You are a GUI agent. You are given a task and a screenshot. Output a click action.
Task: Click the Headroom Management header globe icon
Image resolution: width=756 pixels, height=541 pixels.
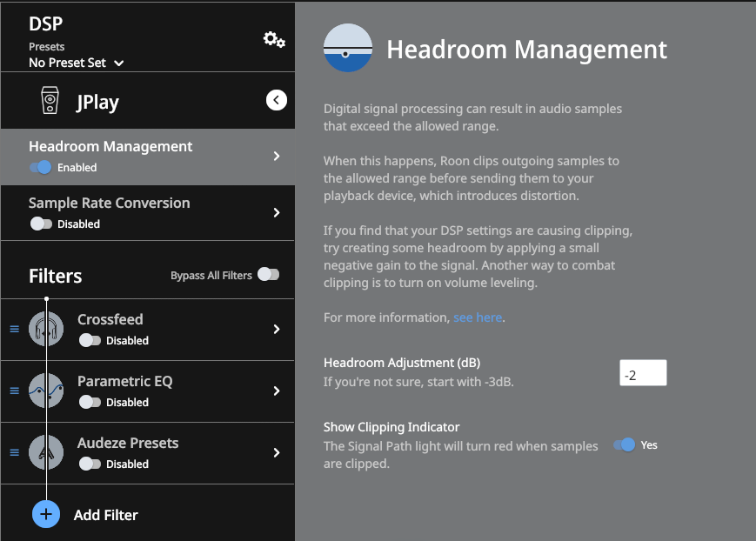(347, 49)
